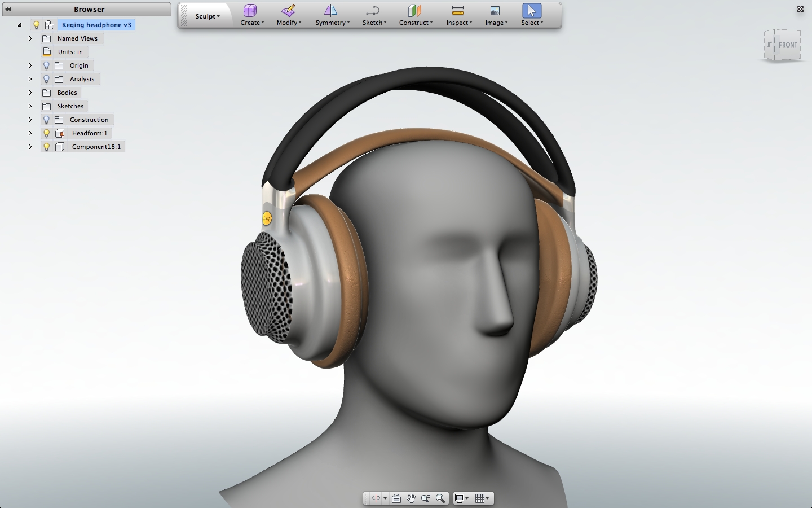This screenshot has width=812, height=508.
Task: Show the Origin folder via lightbulb
Action: point(47,65)
